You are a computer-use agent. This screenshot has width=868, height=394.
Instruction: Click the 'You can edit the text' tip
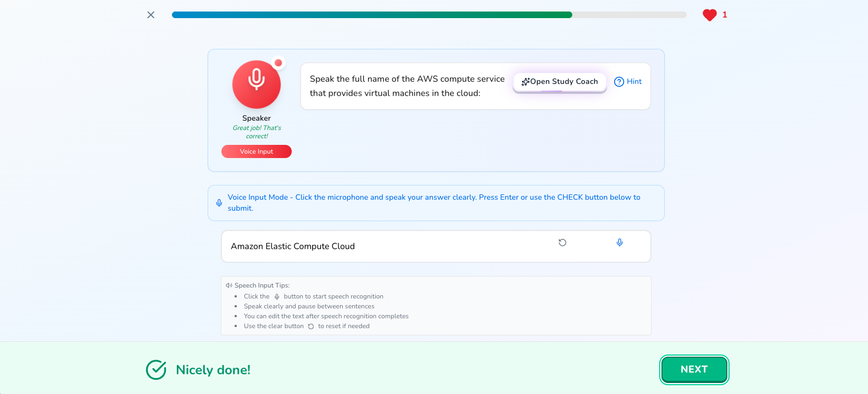point(326,316)
